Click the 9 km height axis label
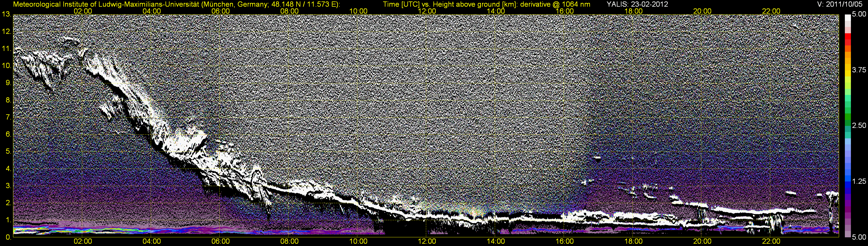 [8, 83]
